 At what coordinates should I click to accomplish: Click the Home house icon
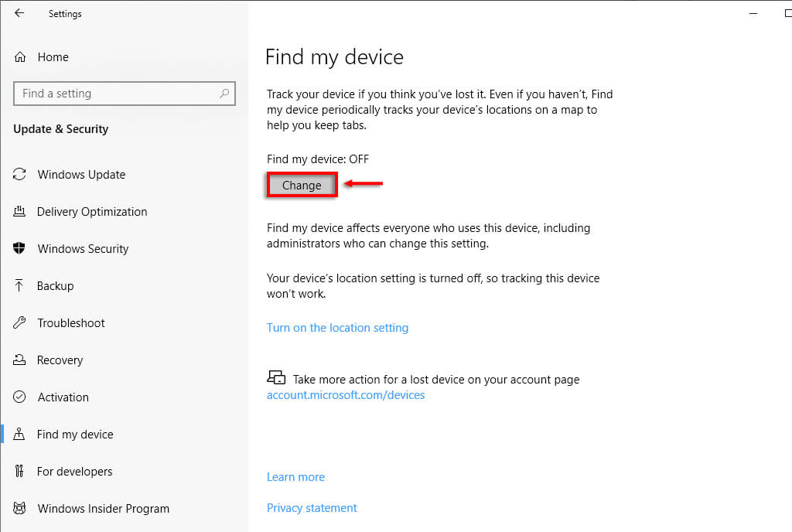20,57
